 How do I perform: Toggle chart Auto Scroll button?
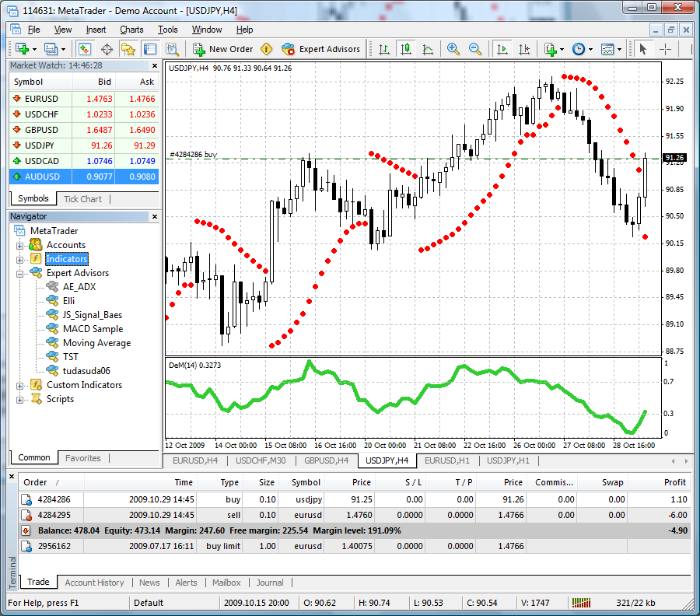click(x=502, y=49)
